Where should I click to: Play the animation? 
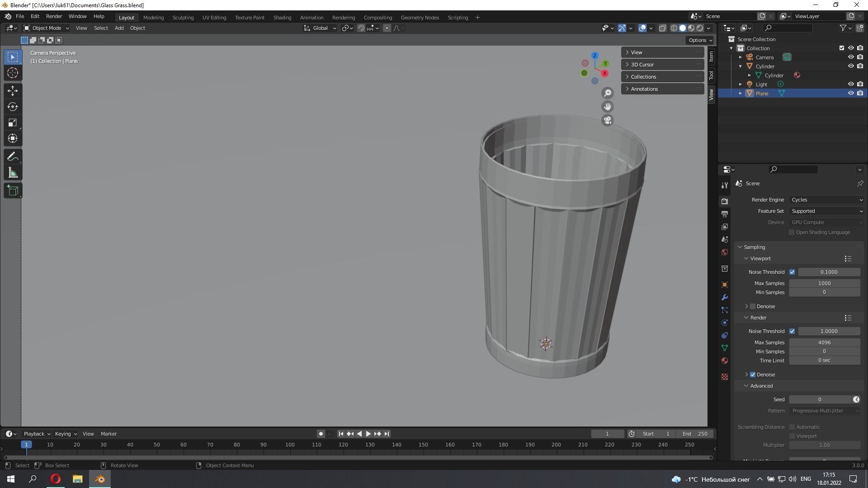(368, 434)
